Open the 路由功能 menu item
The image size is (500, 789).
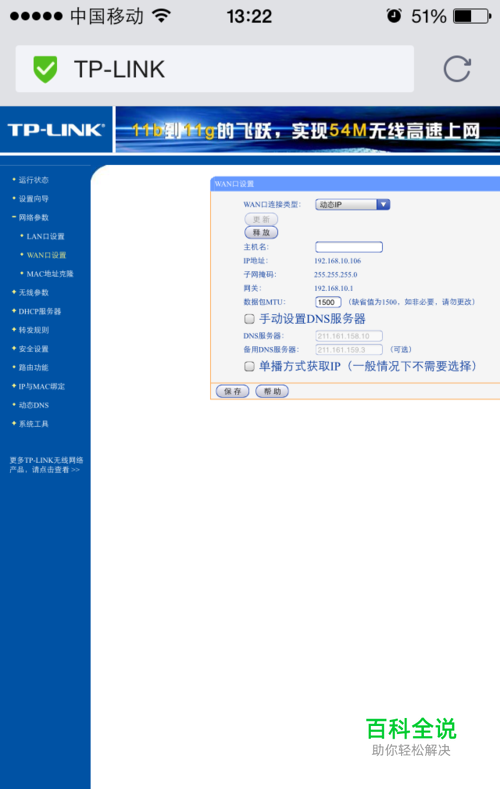click(x=33, y=367)
